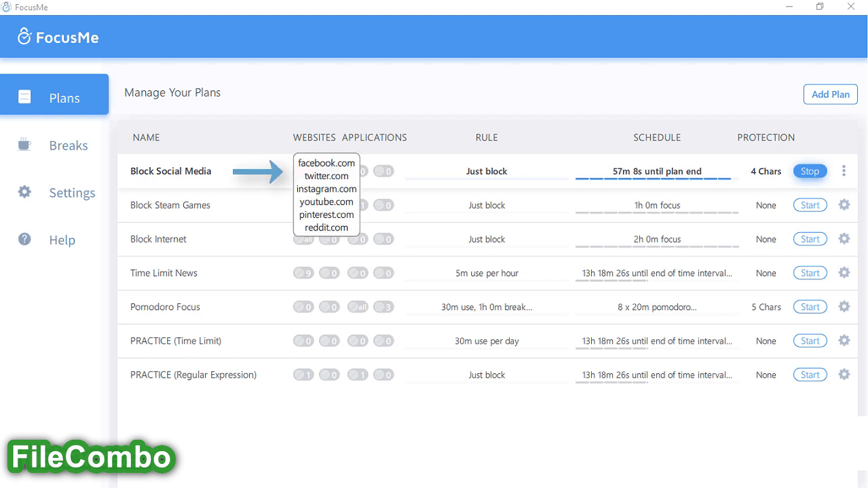Viewport: 868px width, 488px height.
Task: Click the 'all' applications badge in Pomodoro Focus row
Action: 358,307
